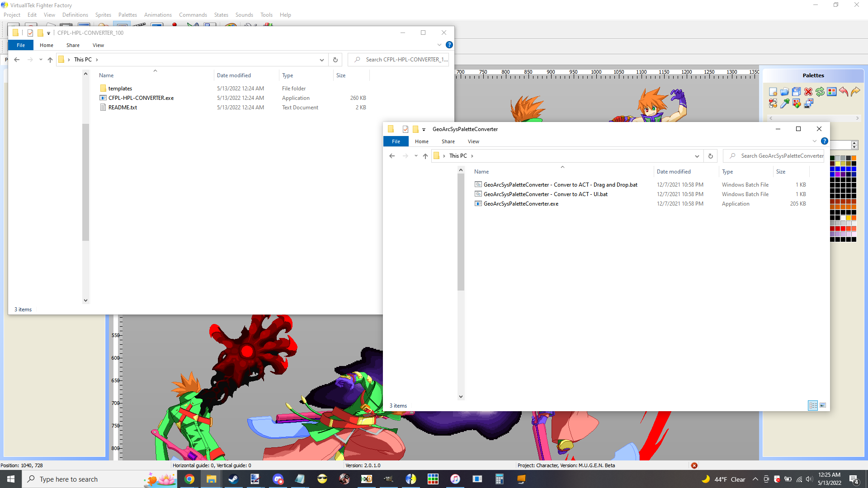Click the green refresh arrows in Palettes
The width and height of the screenshot is (868, 488).
[820, 92]
